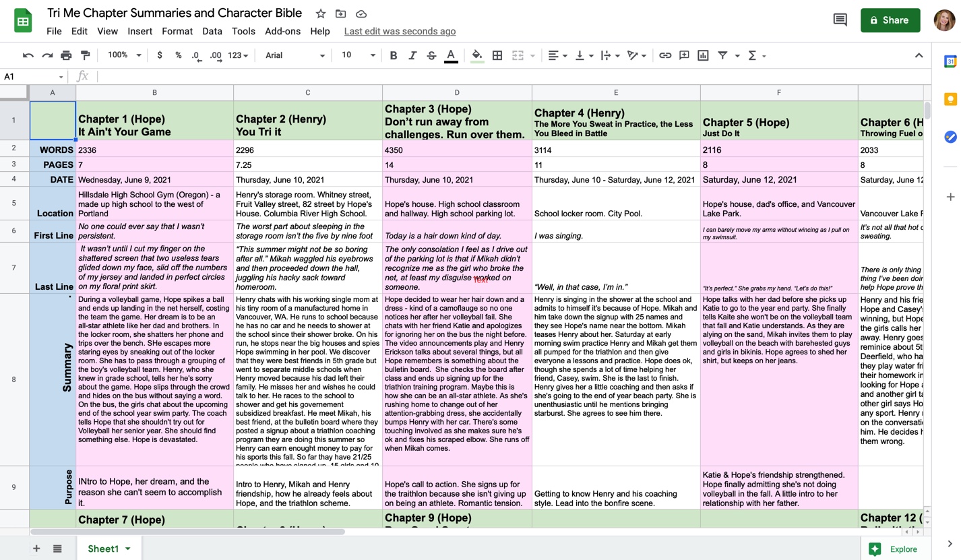Screen dimensions: 961x560
Task: Open text rotation dropdown
Action: (x=637, y=55)
